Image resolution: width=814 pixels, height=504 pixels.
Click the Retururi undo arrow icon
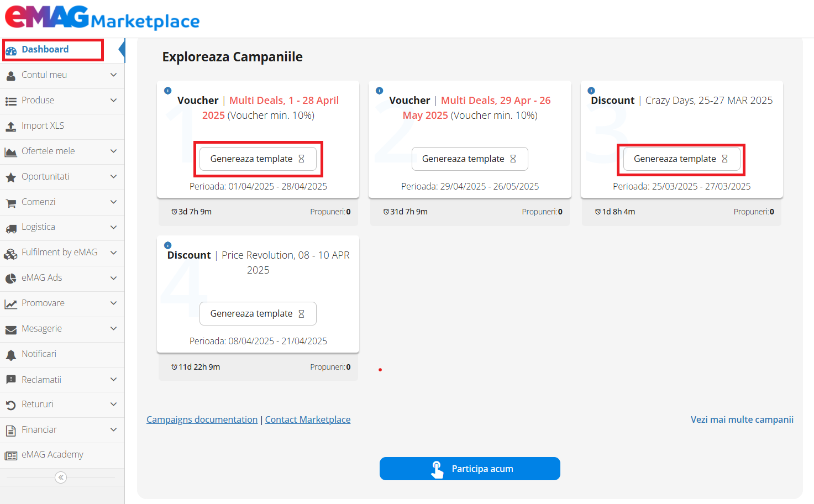[x=11, y=406]
